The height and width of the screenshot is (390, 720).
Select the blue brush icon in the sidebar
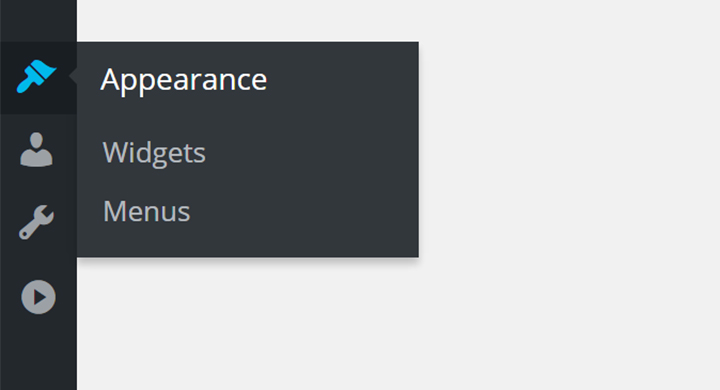tap(37, 76)
